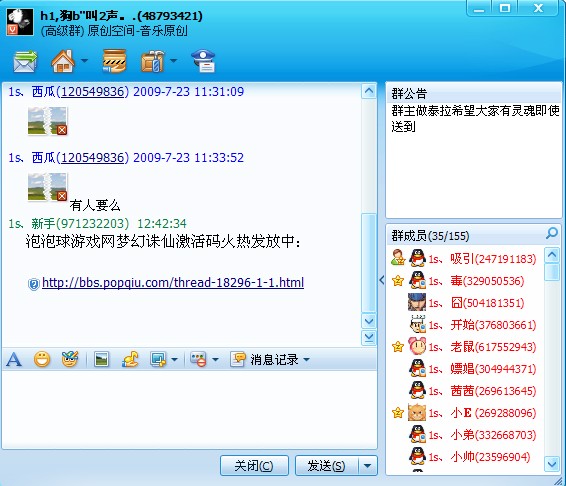Click member list scroll up arrow

tap(552, 255)
